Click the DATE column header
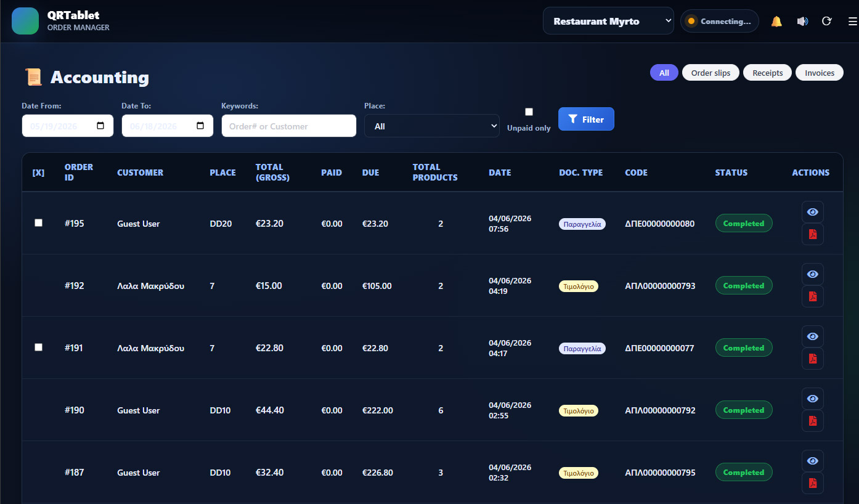This screenshot has width=859, height=504. pyautogui.click(x=500, y=173)
